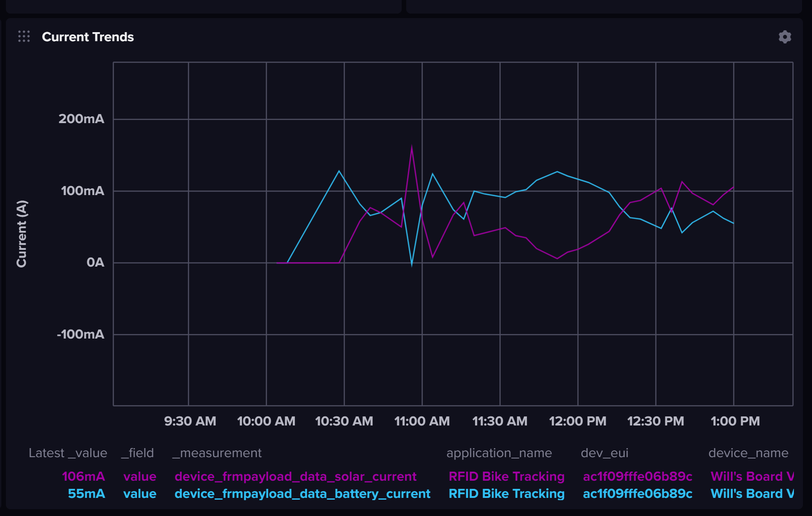Click the Current Trends panel title
This screenshot has width=812, height=516.
point(88,37)
